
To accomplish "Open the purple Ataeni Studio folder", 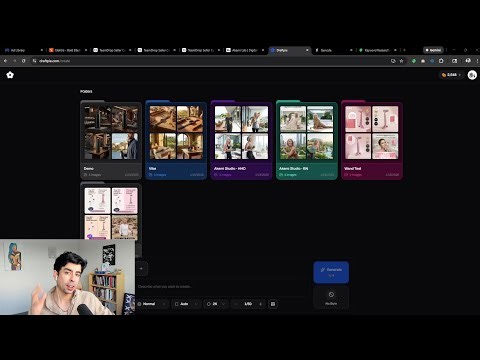I will coord(241,140).
